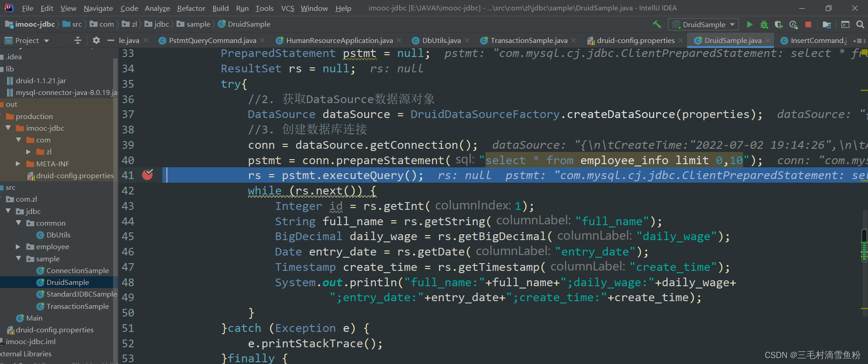Open the Help menu
Image resolution: width=868 pixels, height=364 pixels.
(x=343, y=8)
